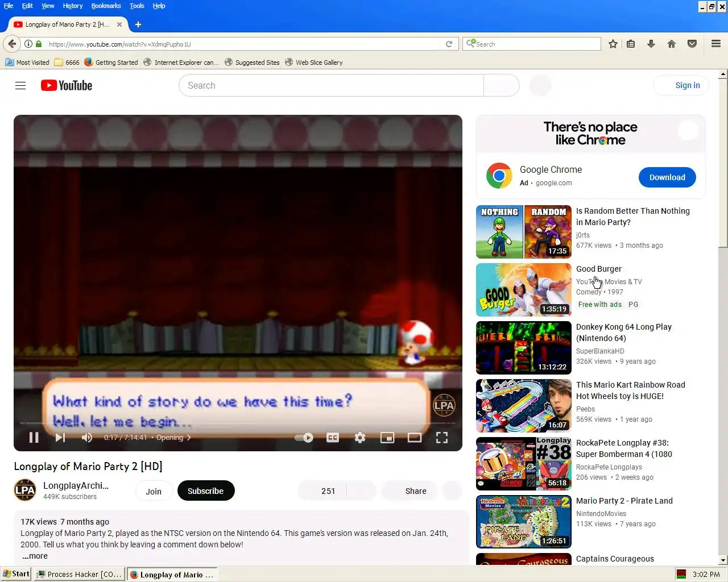
Task: Open the View menu
Action: coord(48,6)
